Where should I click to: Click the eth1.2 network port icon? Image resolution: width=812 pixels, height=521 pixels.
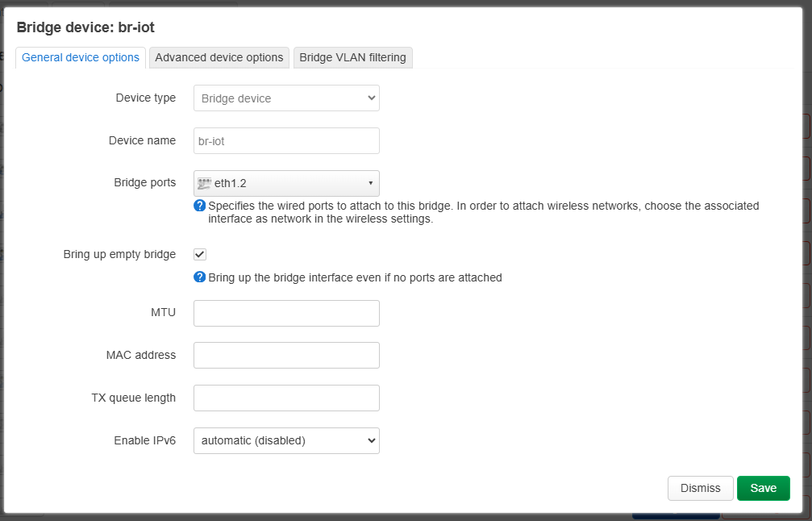coord(205,183)
